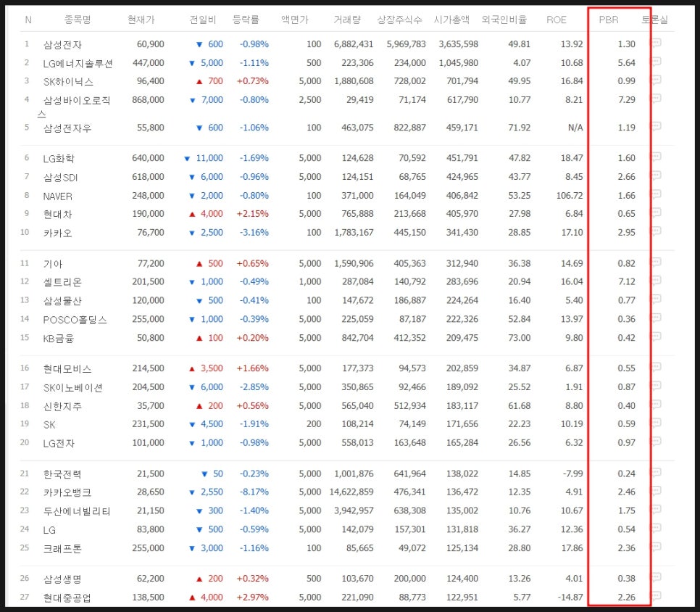Select 한국전력 PBR value 0.24
Viewport: 700px width, 612px height.
coord(626,474)
